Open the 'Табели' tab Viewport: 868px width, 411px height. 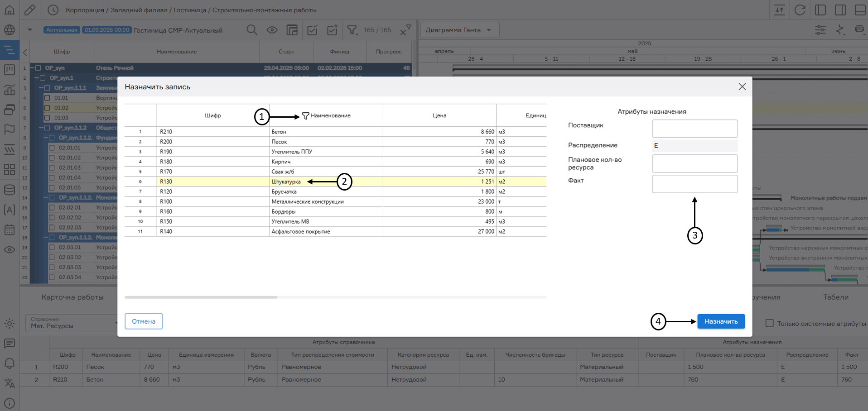click(x=835, y=297)
